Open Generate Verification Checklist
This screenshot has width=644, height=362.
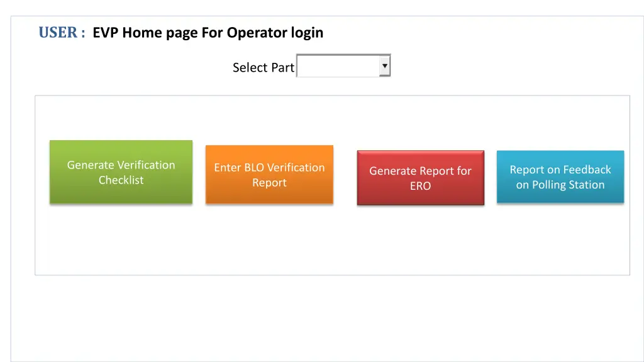click(x=121, y=172)
